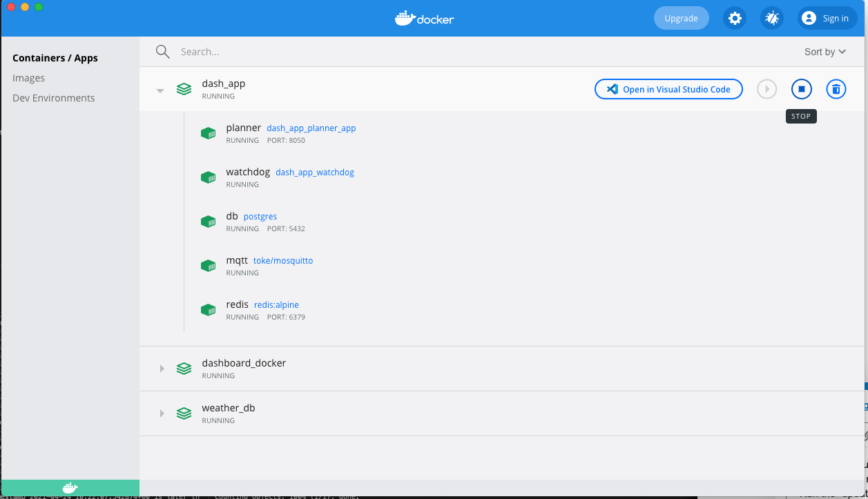
Task: Open the toke/mosquitto image link
Action: [283, 261]
